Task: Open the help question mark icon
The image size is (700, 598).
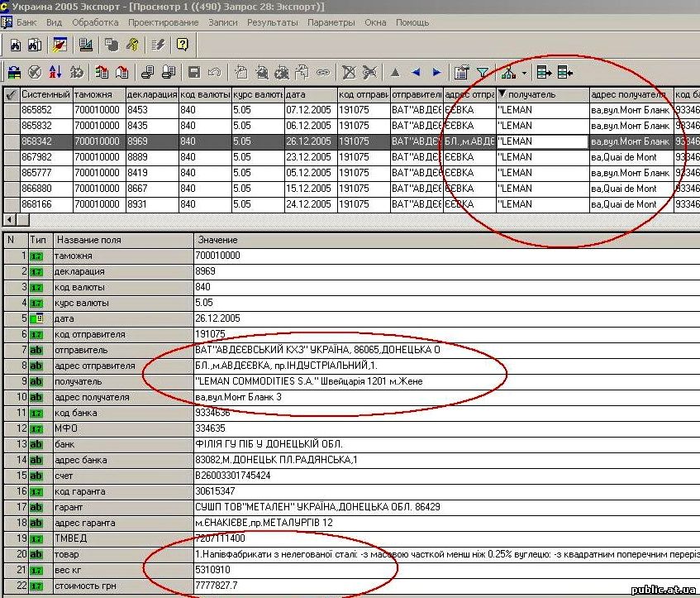Action: pyautogui.click(x=182, y=44)
